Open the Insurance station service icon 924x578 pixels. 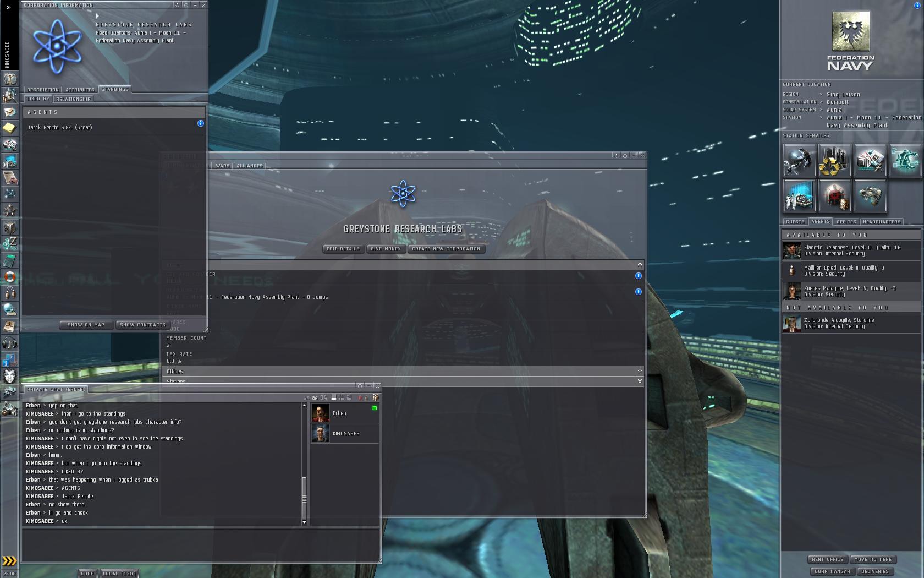coord(870,195)
